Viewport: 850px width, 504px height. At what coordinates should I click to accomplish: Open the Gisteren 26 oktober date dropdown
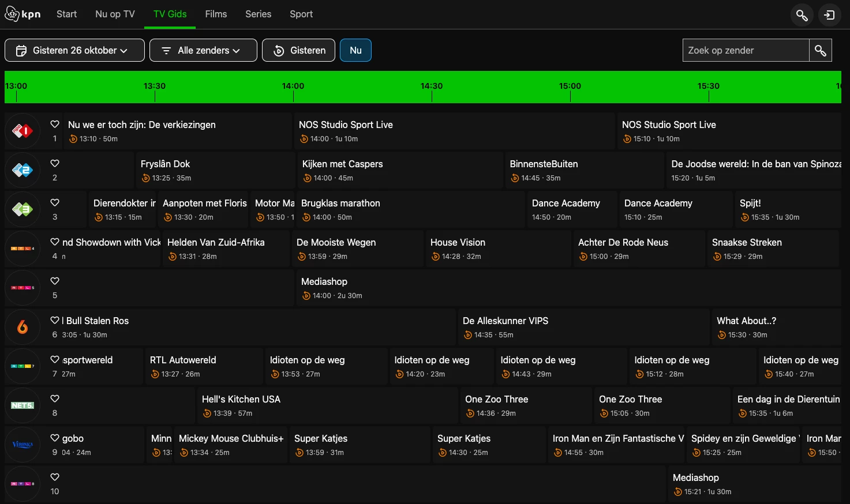tap(74, 51)
